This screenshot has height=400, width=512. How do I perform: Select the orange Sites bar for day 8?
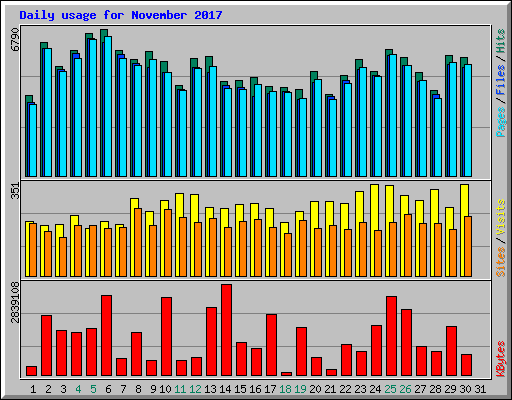(138, 242)
